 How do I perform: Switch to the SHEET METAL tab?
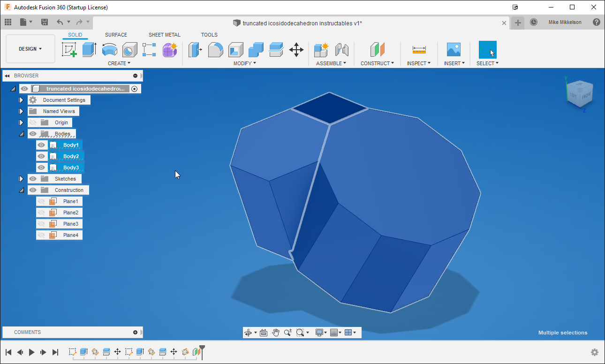[165, 34]
